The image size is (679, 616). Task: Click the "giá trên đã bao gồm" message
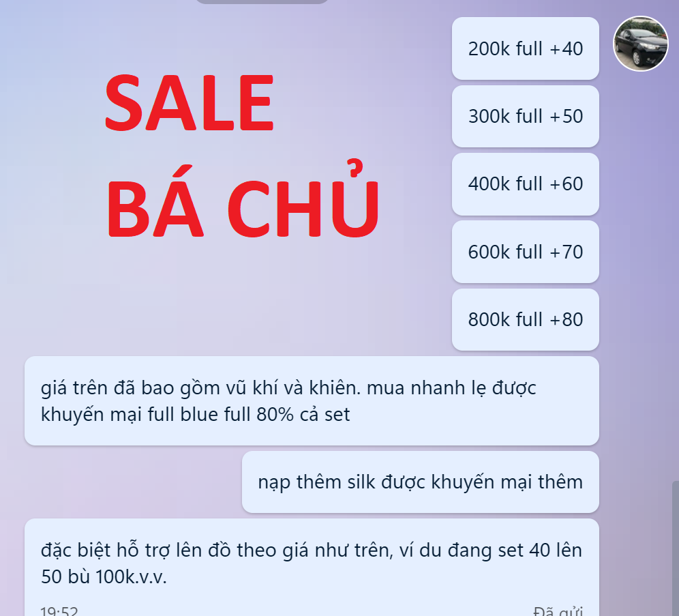(x=312, y=400)
